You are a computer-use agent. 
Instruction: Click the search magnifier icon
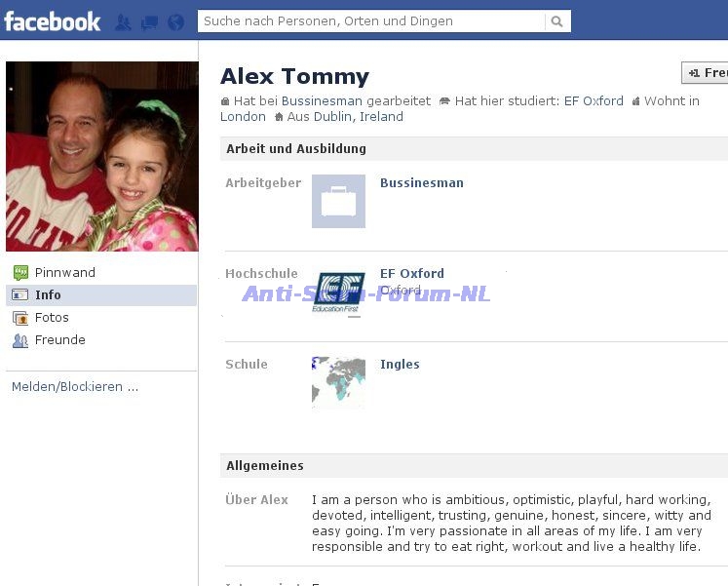point(557,21)
